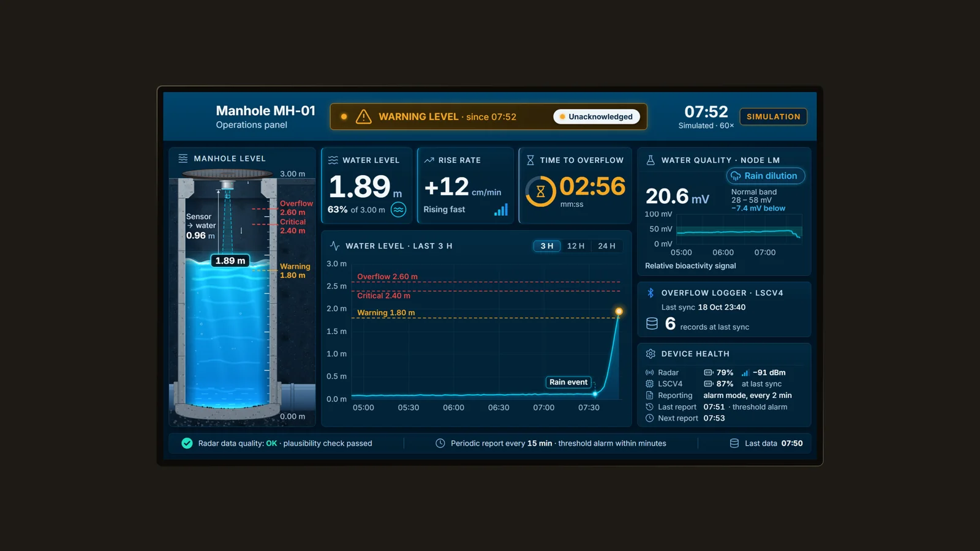The height and width of the screenshot is (551, 980).
Task: Click the Last data database icon in footer
Action: tap(734, 443)
